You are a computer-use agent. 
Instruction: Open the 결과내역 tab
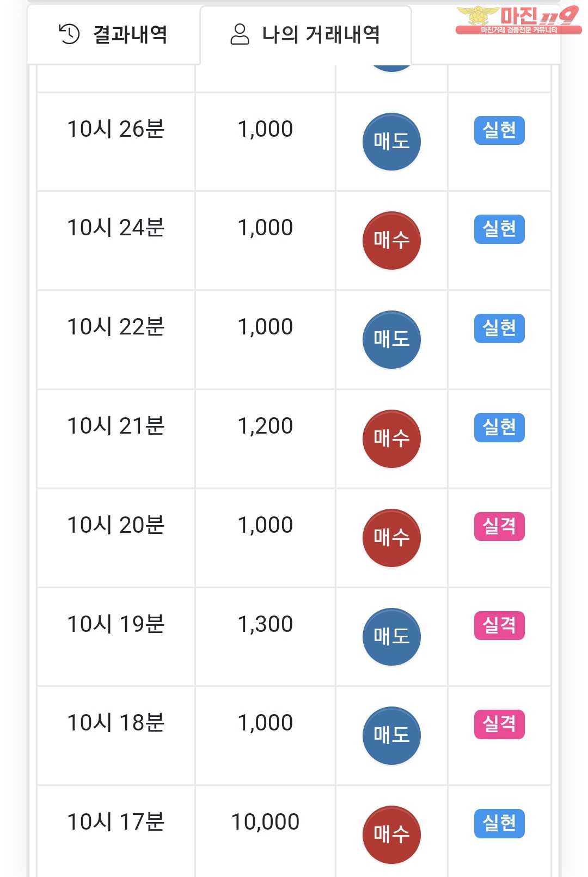pos(114,34)
